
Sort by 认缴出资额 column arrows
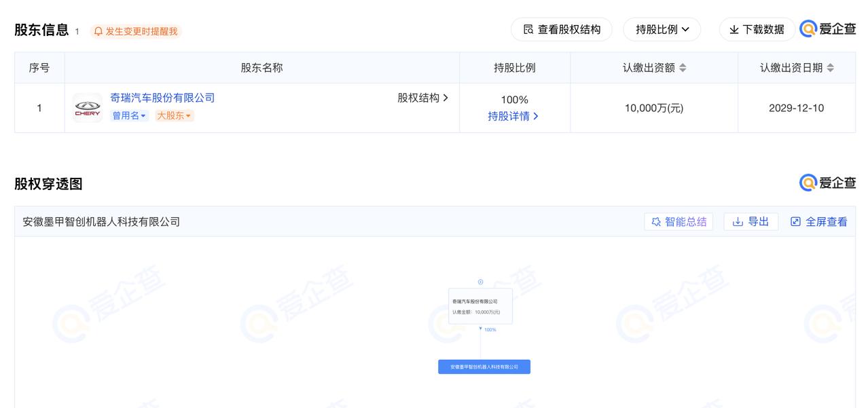[x=683, y=68]
